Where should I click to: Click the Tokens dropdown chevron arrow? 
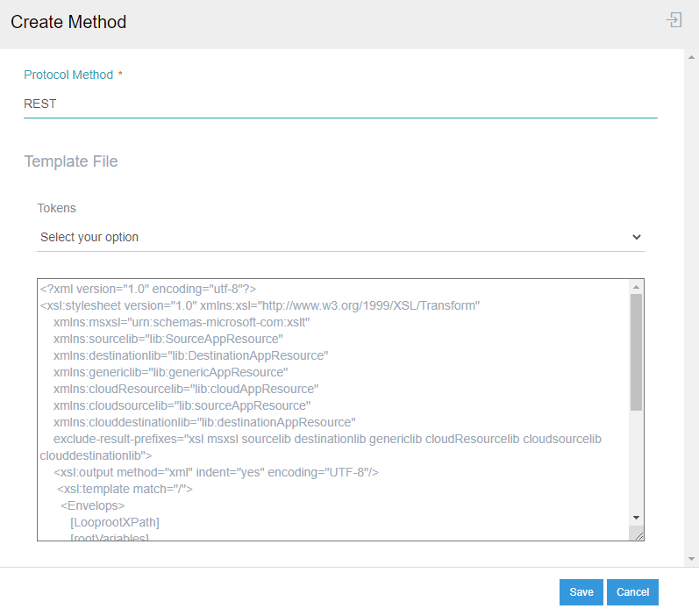tap(637, 237)
